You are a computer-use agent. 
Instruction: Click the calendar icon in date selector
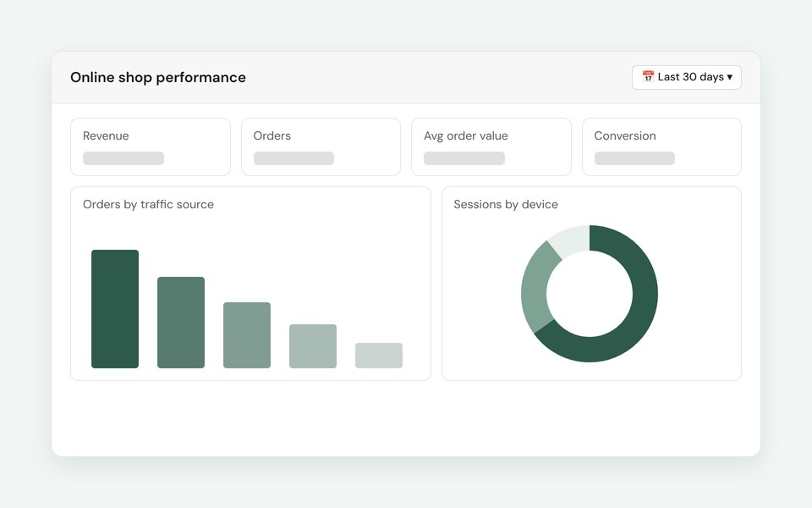(x=648, y=77)
